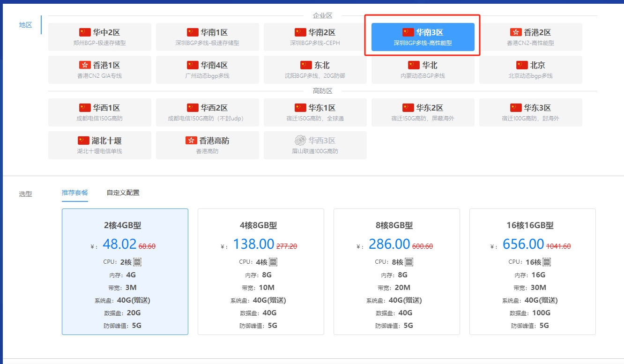Click the 带宽 30M value
This screenshot has height=364, width=624.
tap(538, 288)
